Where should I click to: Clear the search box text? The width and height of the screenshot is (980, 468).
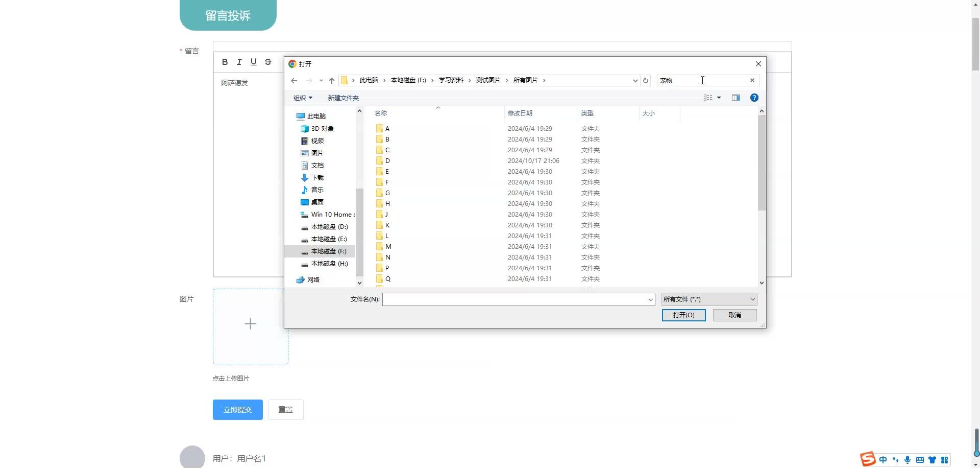coord(752,80)
